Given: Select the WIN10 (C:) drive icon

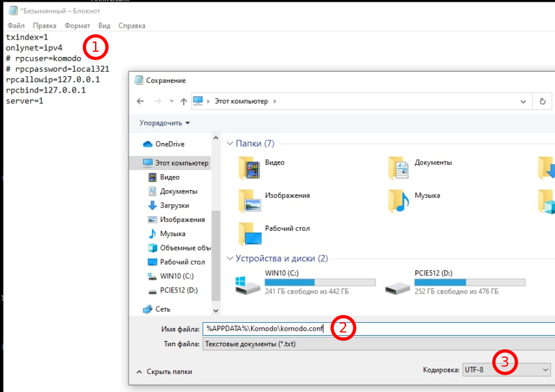Looking at the screenshot, I should pyautogui.click(x=247, y=285).
